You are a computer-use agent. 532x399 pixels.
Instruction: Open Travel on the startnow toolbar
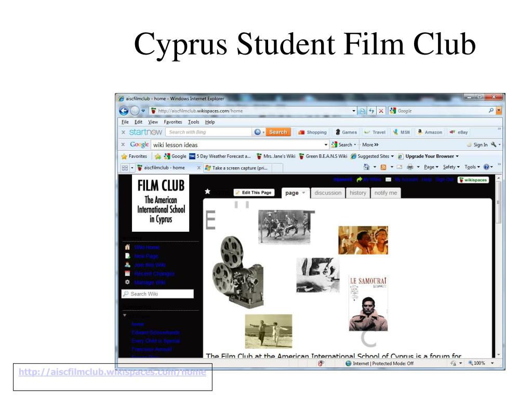tap(375, 132)
